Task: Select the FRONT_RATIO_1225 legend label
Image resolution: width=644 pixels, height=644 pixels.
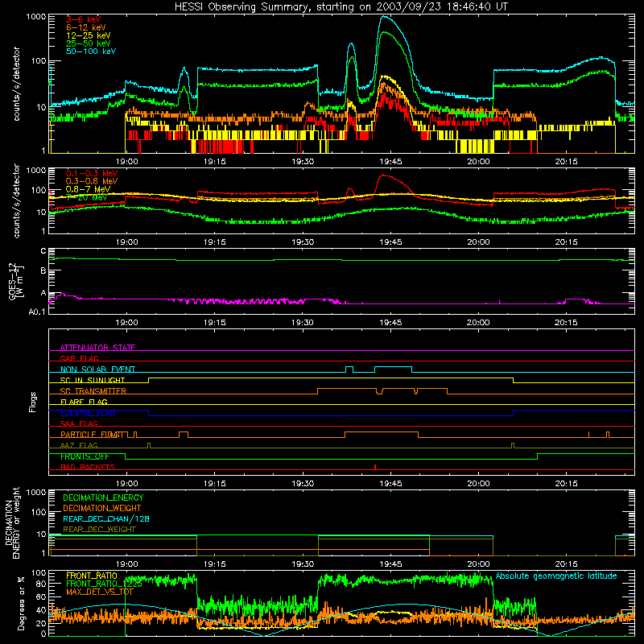Action: pos(104,584)
